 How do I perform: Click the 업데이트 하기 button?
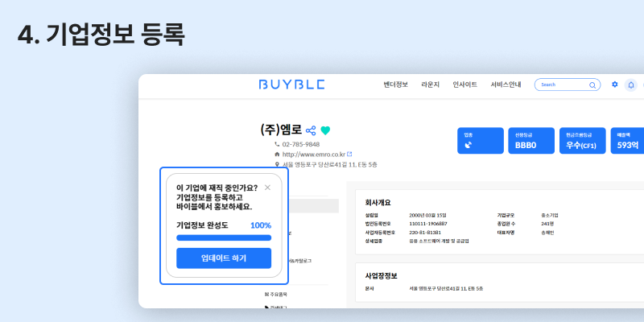(224, 258)
